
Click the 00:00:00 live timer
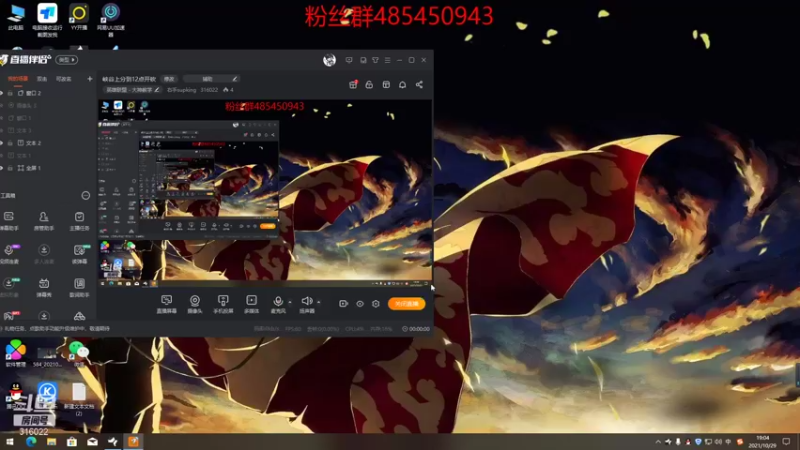pyautogui.click(x=416, y=329)
